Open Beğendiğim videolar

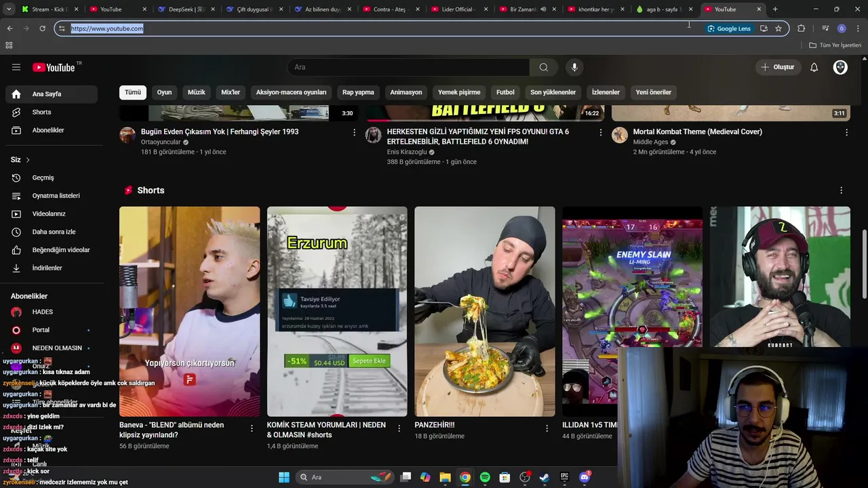pos(52,250)
